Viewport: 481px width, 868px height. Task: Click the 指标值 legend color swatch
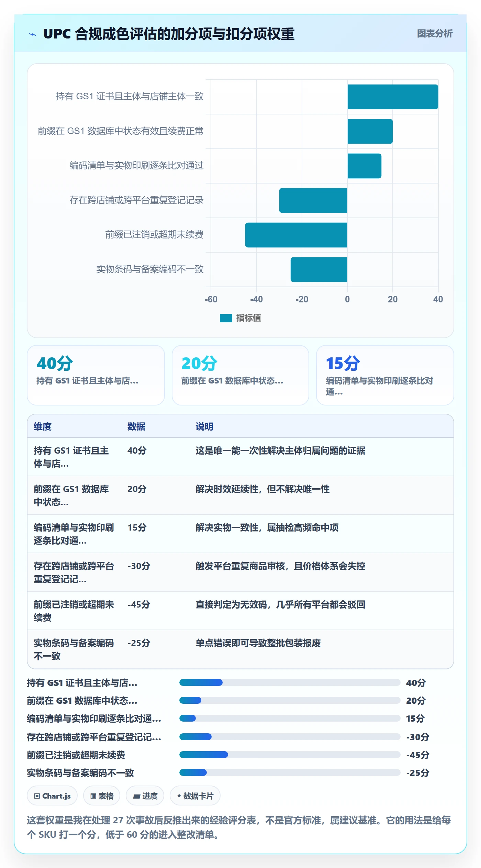click(226, 318)
